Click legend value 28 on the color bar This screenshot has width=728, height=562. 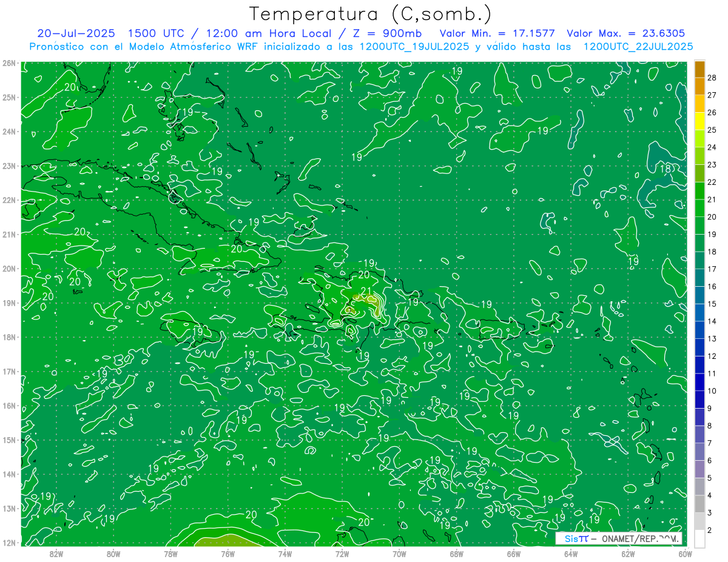point(712,78)
